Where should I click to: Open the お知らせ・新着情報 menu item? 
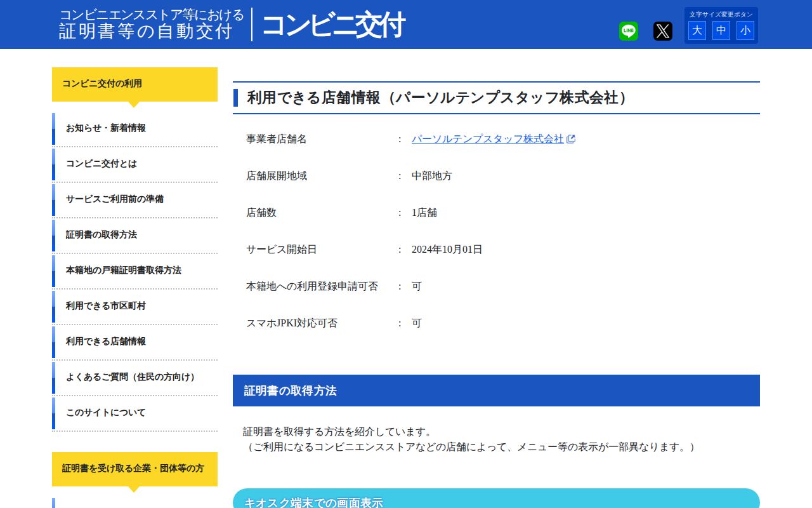tap(105, 128)
